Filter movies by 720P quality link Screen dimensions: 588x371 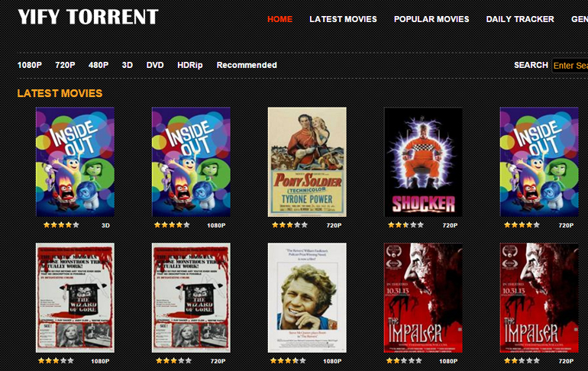coord(65,65)
